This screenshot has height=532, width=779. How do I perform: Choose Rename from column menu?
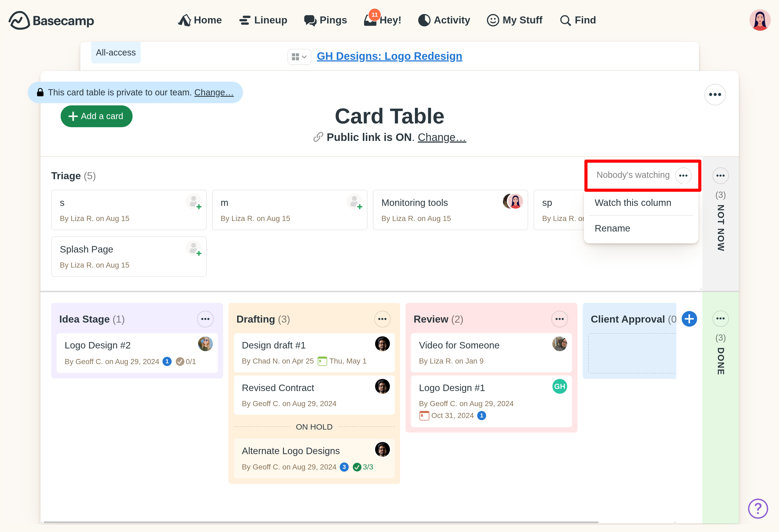[x=612, y=228]
